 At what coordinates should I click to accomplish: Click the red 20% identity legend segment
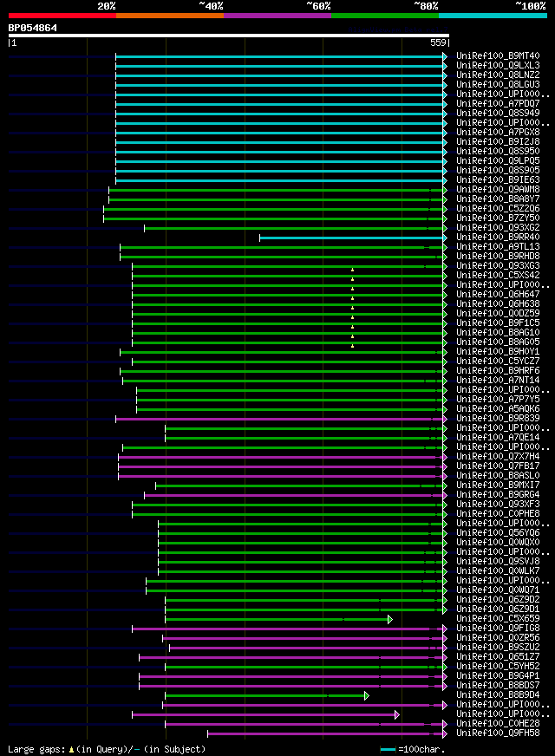pyautogui.click(x=62, y=16)
